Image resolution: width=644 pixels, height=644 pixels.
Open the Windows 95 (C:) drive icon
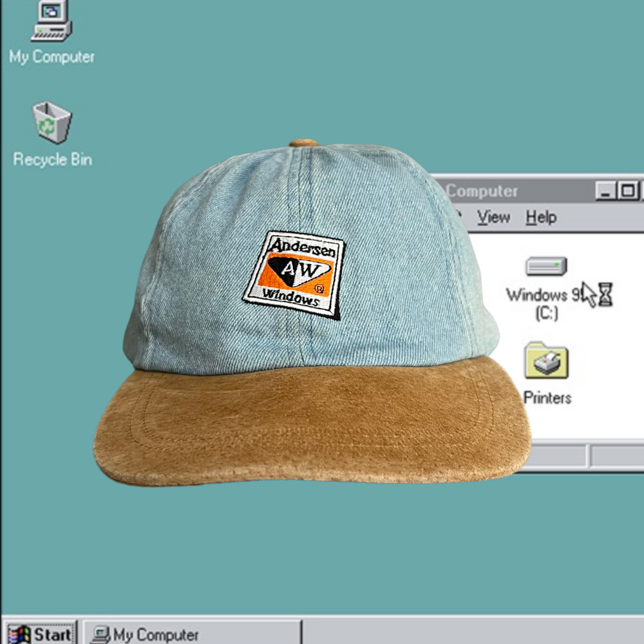click(546, 267)
